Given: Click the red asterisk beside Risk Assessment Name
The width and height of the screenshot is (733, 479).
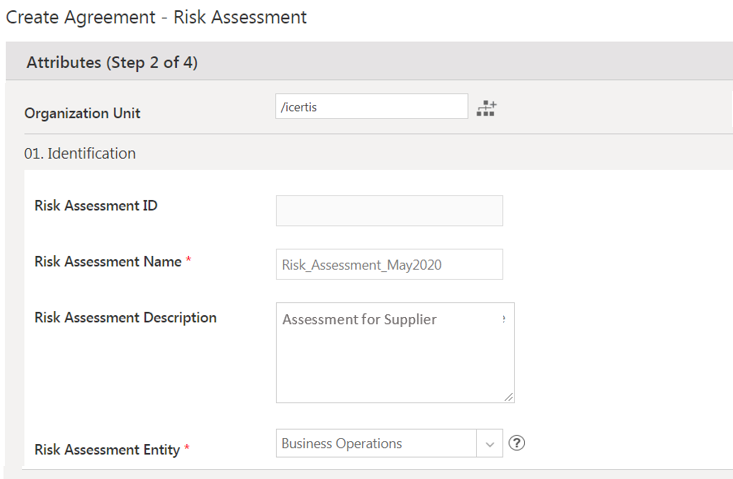Looking at the screenshot, I should pyautogui.click(x=188, y=261).
